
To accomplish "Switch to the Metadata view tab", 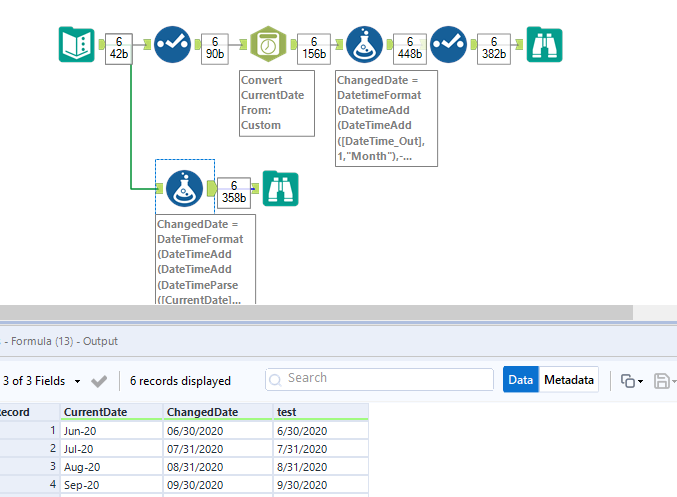I will (x=569, y=380).
